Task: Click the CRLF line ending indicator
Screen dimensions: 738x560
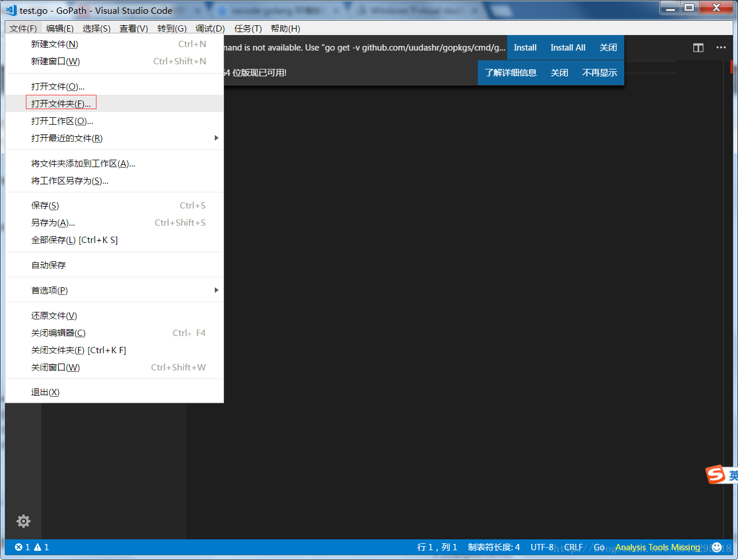Action: point(573,547)
